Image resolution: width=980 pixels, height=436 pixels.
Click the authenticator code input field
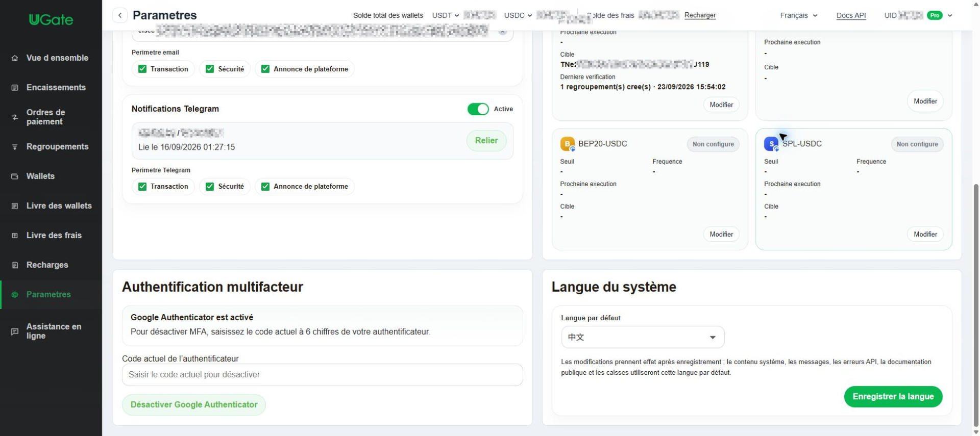323,375
